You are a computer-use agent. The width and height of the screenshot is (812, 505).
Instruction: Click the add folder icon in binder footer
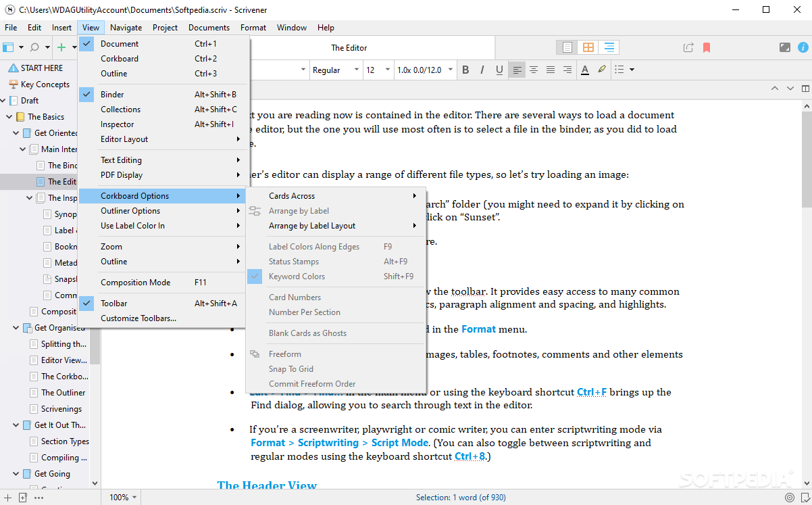[22, 498]
